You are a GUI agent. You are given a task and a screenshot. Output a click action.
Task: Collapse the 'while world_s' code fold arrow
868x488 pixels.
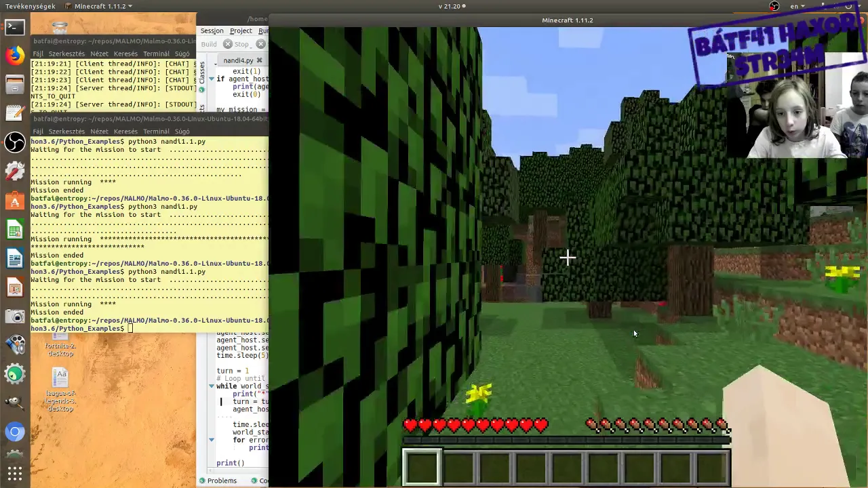pyautogui.click(x=211, y=386)
